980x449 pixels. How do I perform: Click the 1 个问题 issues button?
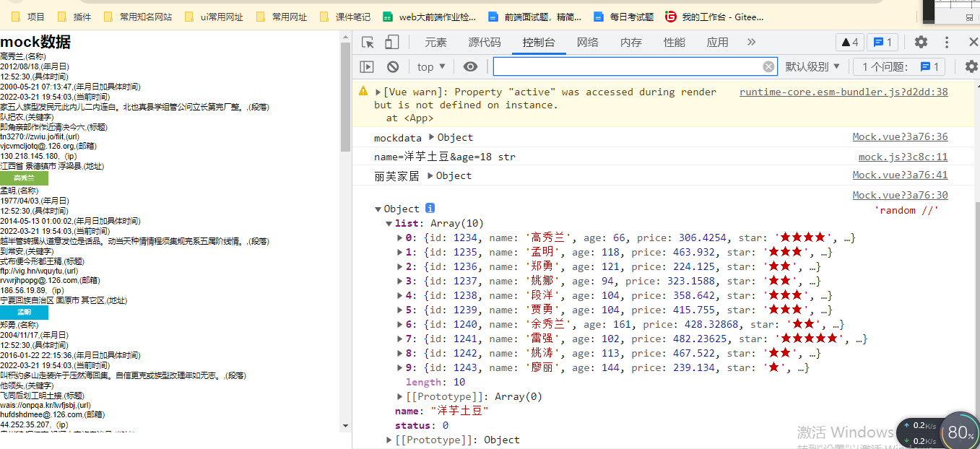pos(898,67)
